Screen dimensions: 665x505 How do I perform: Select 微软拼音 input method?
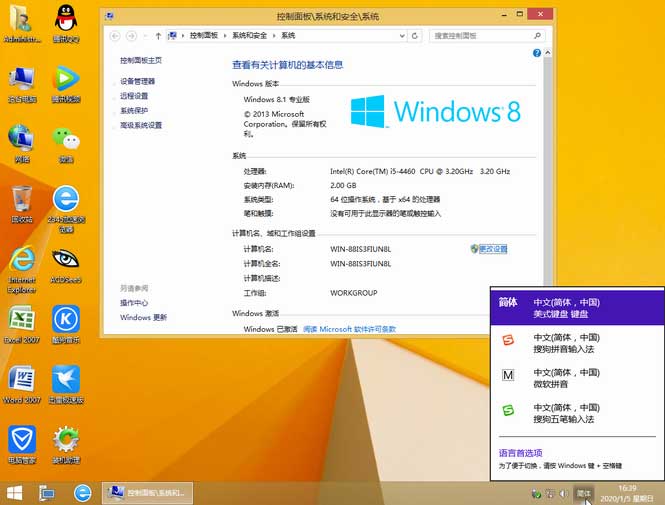577,378
